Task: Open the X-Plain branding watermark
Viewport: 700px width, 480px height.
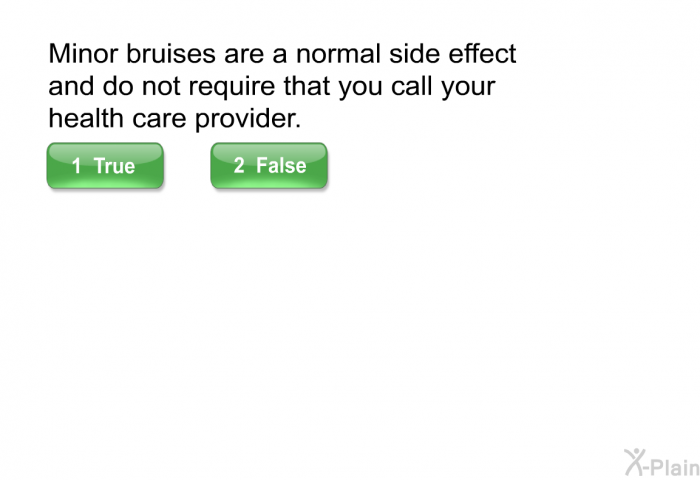Action: [x=662, y=463]
